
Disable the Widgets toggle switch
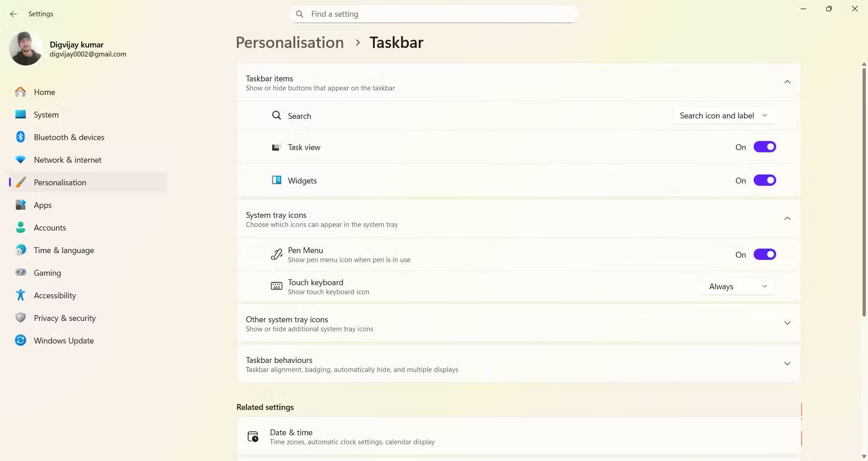(764, 180)
